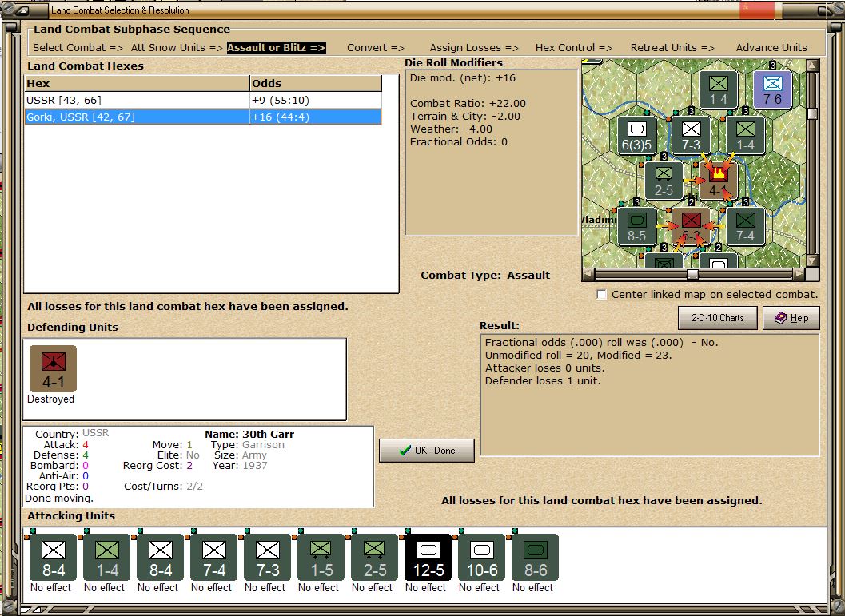Click Hex Control subphase step
The image size is (845, 616).
point(573,47)
